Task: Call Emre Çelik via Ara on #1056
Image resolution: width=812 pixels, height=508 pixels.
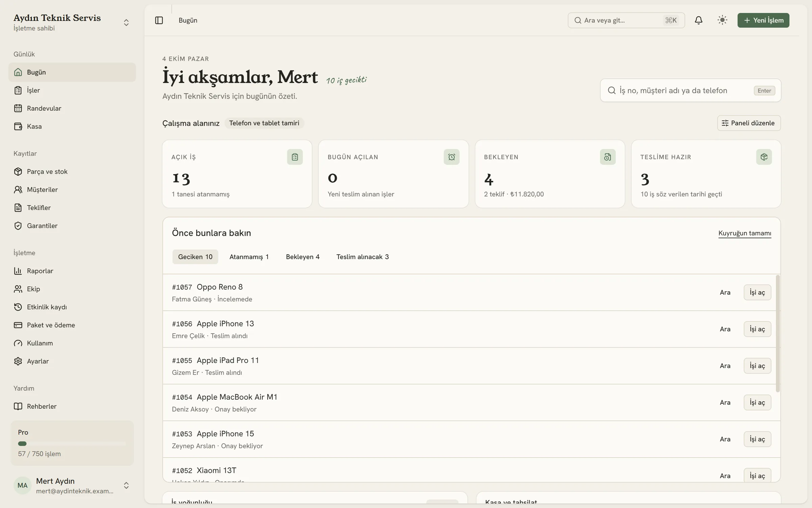Action: tap(725, 329)
